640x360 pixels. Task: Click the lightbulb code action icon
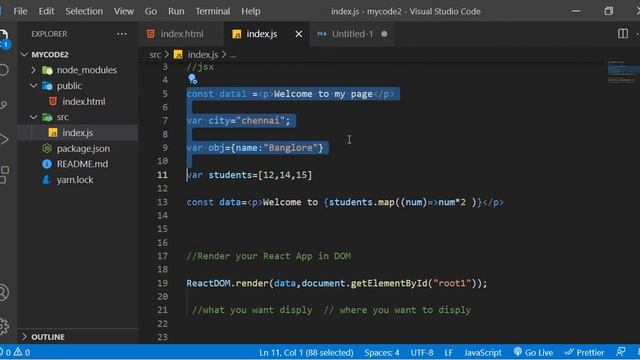(x=193, y=79)
